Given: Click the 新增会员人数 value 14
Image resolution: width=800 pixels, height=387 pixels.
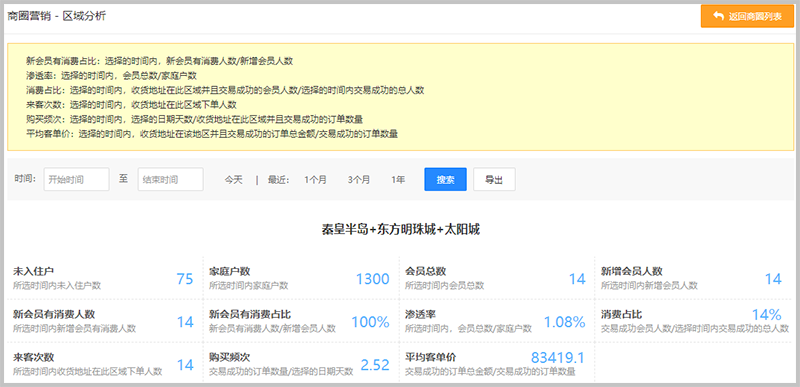Looking at the screenshot, I should coord(773,279).
